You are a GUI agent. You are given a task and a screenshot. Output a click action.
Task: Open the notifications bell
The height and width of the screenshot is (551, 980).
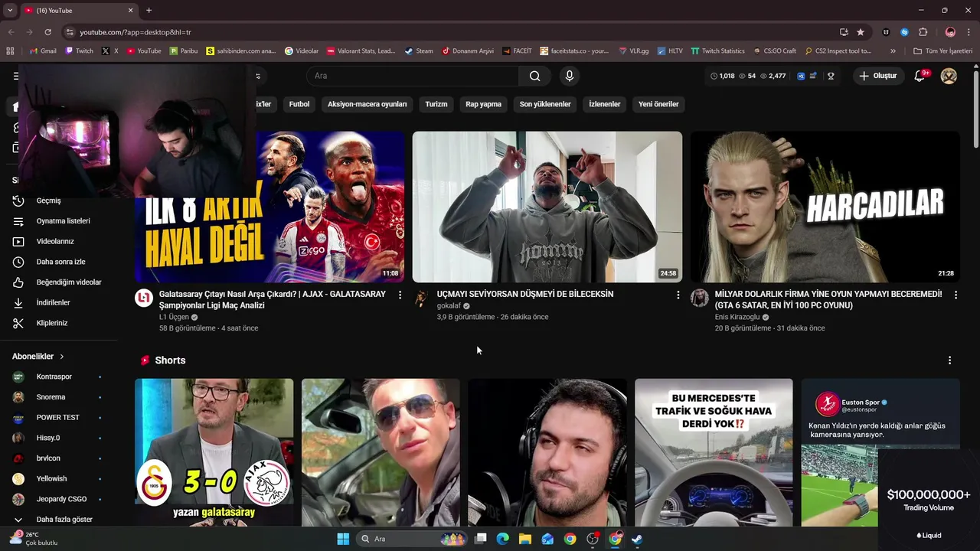point(920,76)
